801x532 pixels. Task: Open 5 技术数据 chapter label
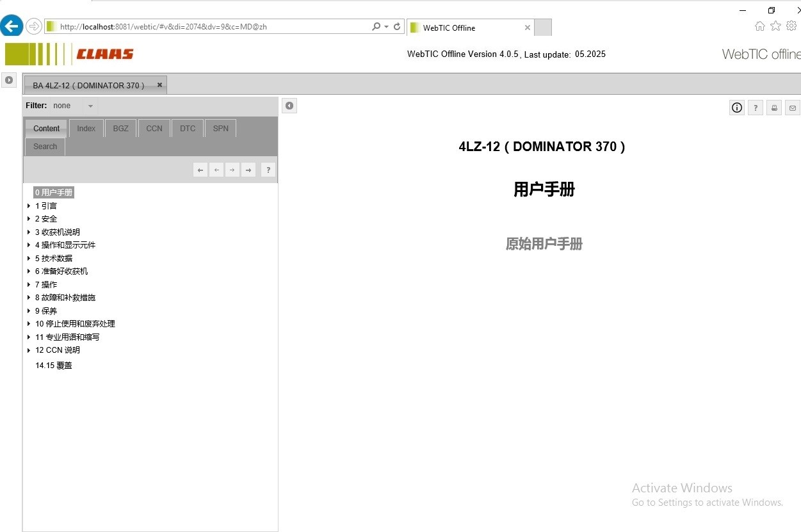[x=54, y=259]
